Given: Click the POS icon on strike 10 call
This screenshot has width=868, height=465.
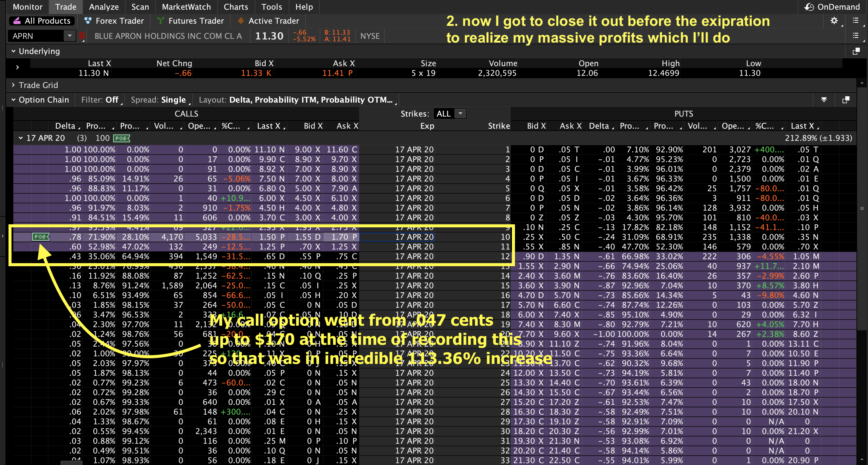Looking at the screenshot, I should tap(41, 237).
